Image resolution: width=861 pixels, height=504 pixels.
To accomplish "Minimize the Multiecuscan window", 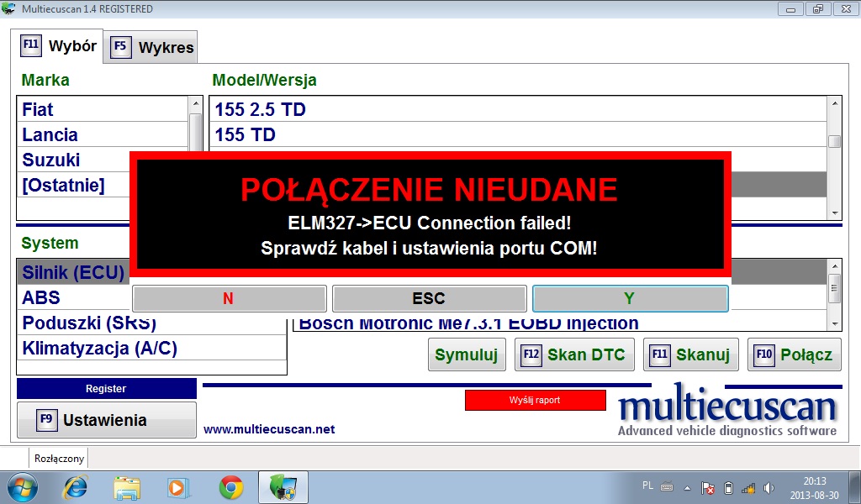I will point(790,8).
